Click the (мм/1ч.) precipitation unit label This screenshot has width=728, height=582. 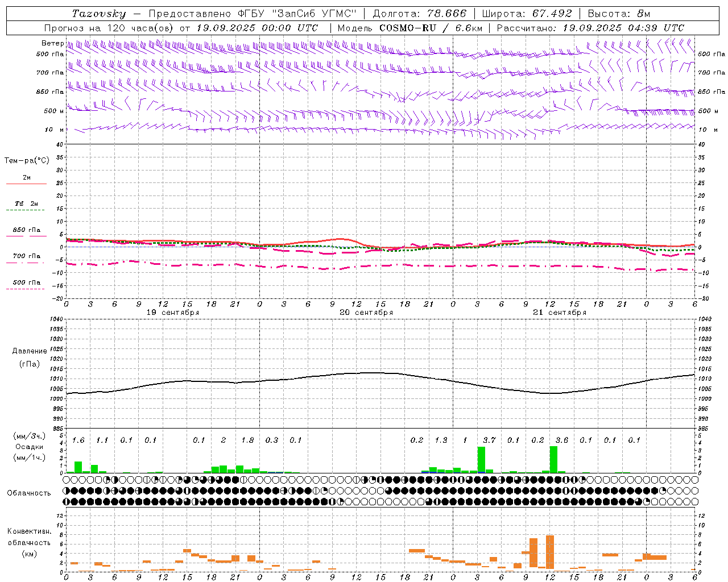pos(30,458)
